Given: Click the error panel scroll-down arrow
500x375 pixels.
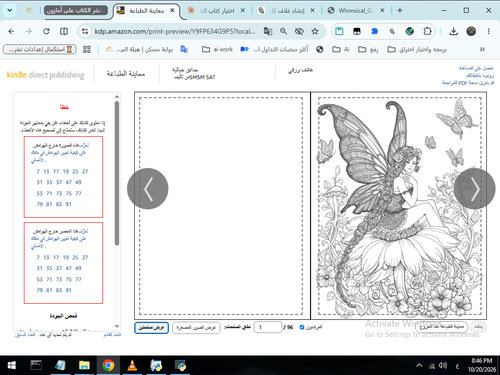Looking at the screenshot, I should tap(117, 326).
